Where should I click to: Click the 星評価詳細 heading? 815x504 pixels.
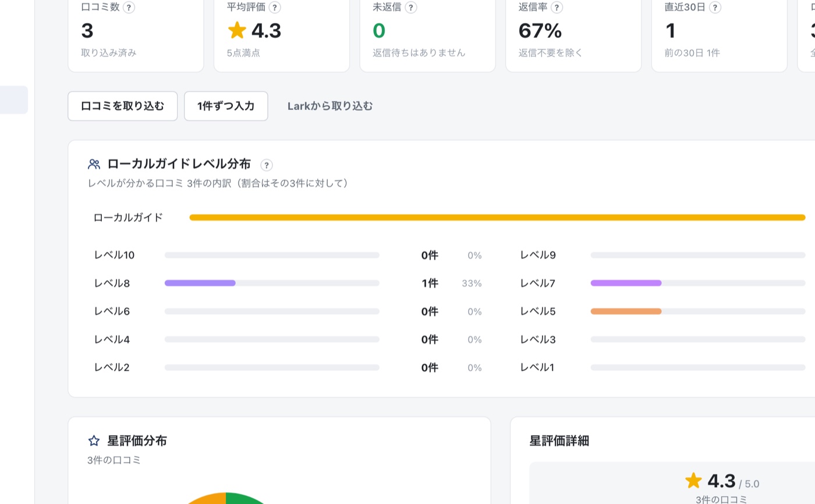click(559, 441)
